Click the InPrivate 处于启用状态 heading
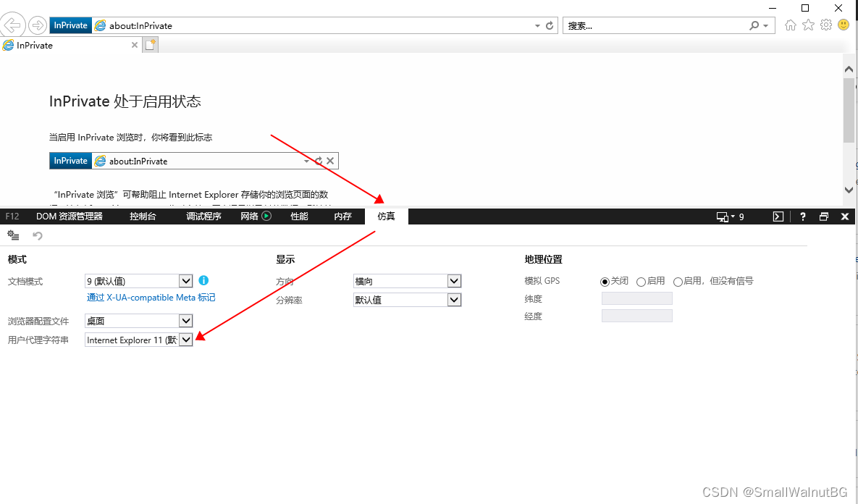This screenshot has width=858, height=504. point(125,101)
